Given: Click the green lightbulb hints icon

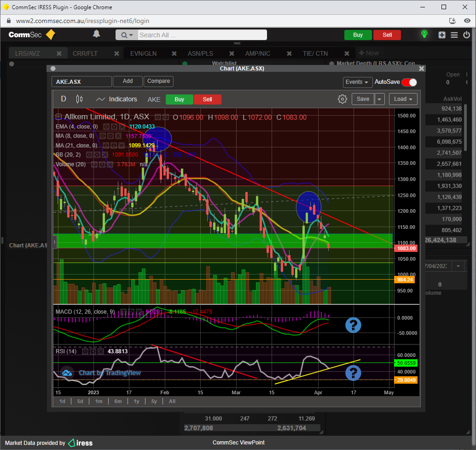Looking at the screenshot, I should pos(424,34).
